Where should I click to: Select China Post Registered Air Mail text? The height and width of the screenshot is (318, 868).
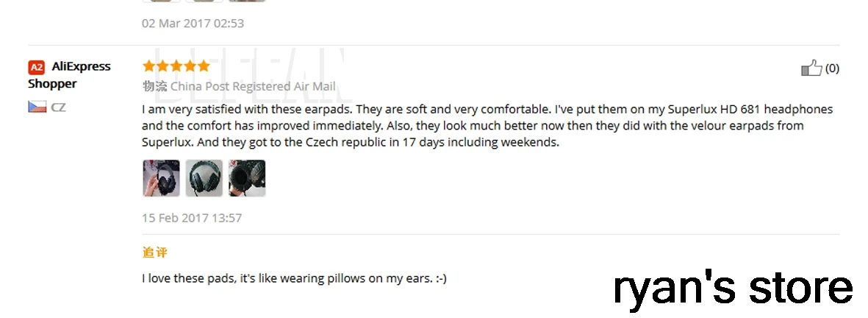click(253, 86)
